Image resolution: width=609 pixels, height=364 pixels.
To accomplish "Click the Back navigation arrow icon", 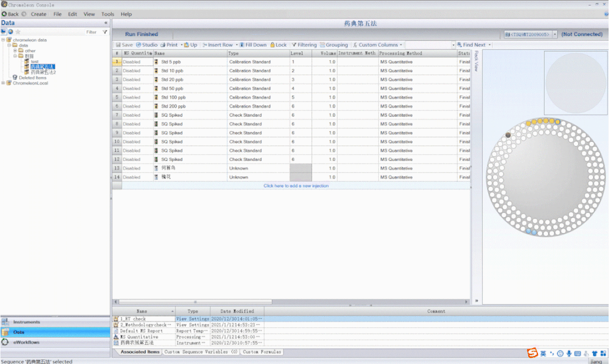I will (4, 14).
